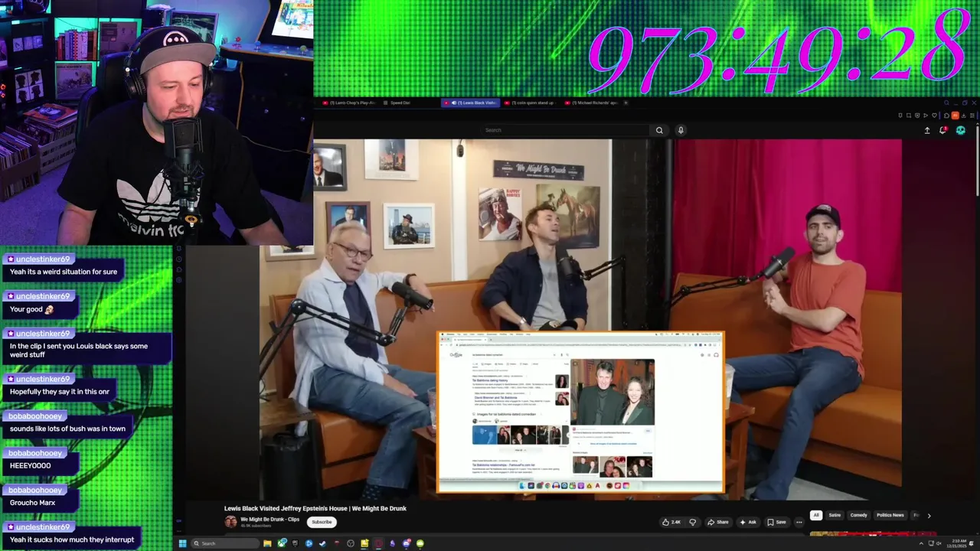
Task: Open the We Might Be Drunk - Clips channel name
Action: (x=269, y=520)
